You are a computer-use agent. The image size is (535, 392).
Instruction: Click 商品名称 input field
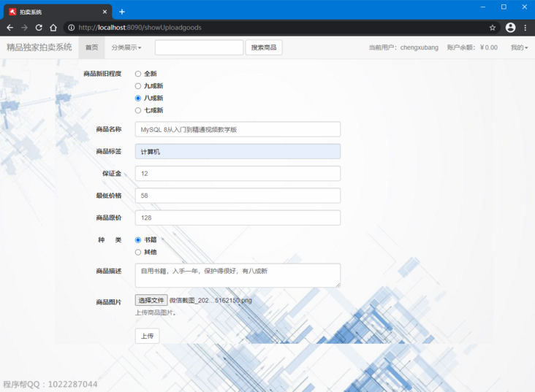(x=238, y=129)
